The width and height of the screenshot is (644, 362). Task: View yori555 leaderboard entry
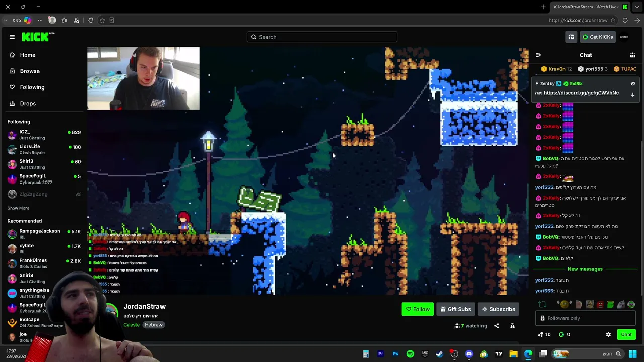[593, 69]
